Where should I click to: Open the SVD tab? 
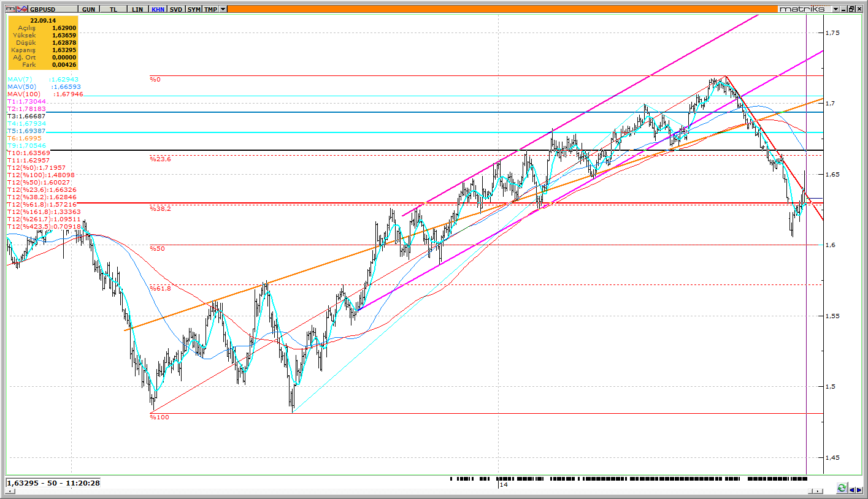[x=177, y=9]
